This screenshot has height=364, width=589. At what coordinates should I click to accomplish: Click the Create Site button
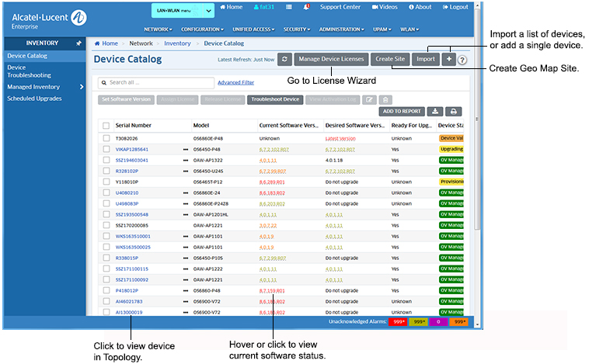click(390, 59)
